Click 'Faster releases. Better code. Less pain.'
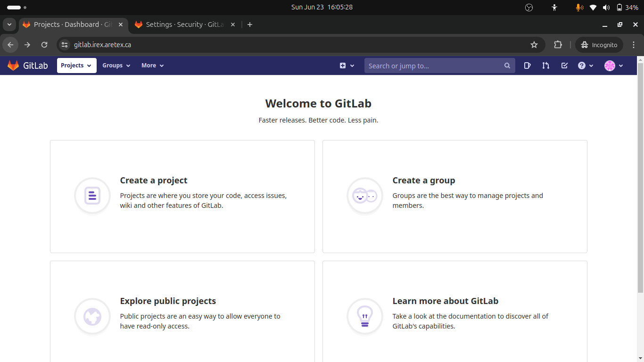The image size is (644, 362). coord(318,120)
